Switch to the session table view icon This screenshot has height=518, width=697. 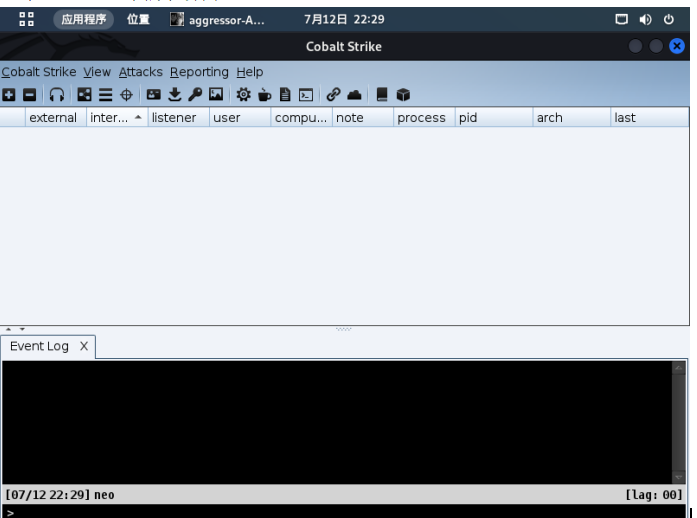tap(105, 95)
